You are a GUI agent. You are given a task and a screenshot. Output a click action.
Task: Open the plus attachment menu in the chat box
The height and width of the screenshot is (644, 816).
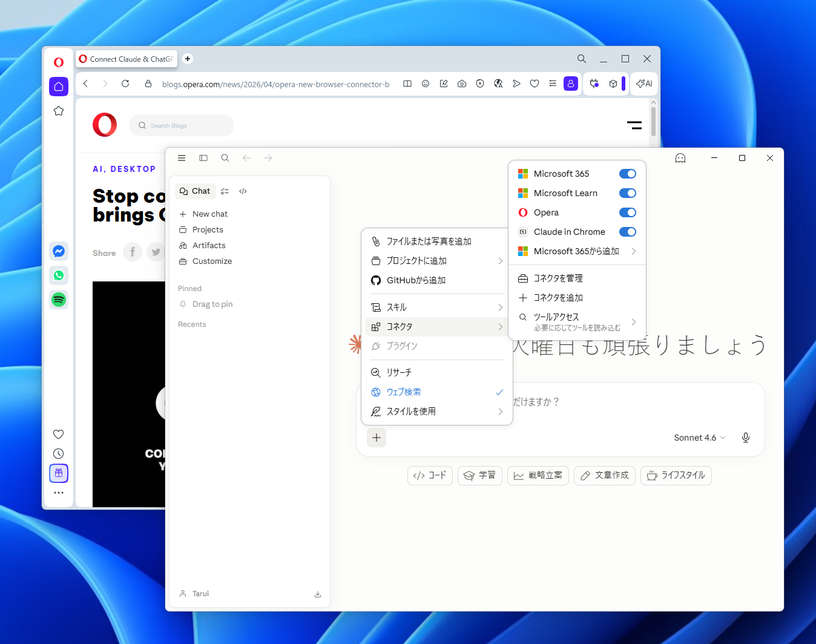[x=376, y=437]
